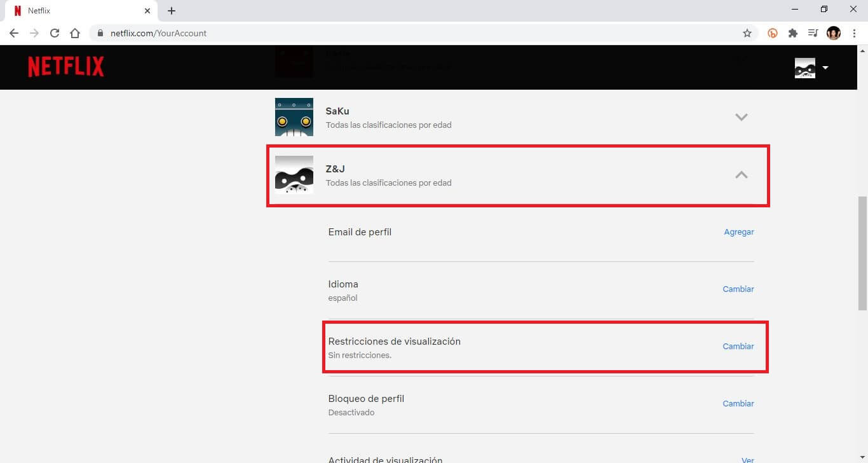This screenshot has width=868, height=463.
Task: Click Ver for Actividad de visualización
Action: (747, 460)
